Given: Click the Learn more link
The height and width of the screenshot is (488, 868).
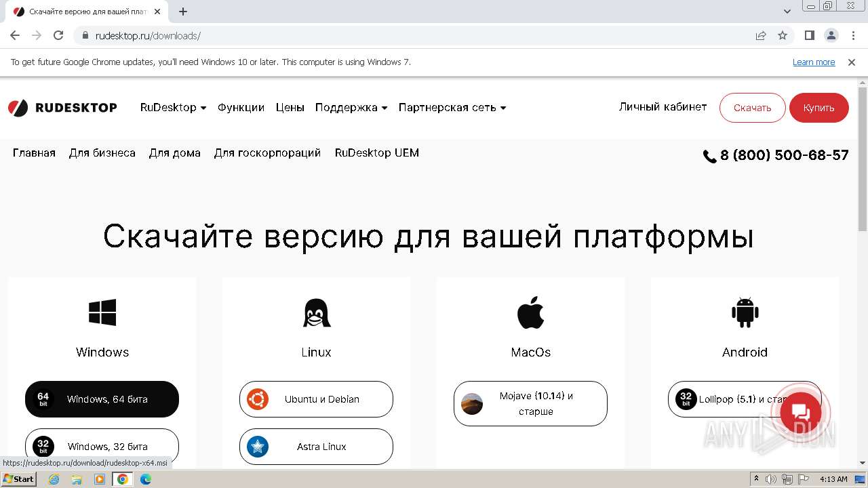Looking at the screenshot, I should click(814, 62).
